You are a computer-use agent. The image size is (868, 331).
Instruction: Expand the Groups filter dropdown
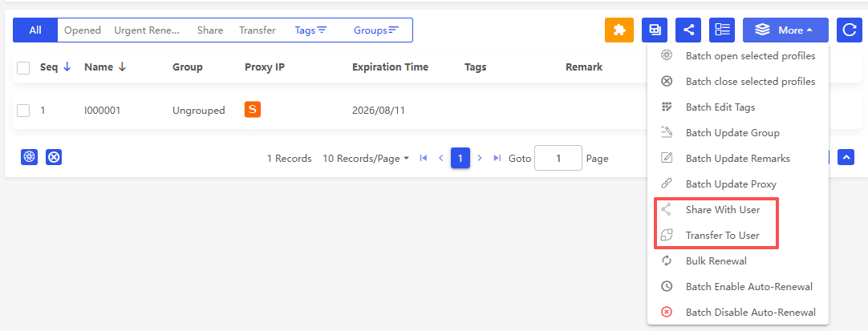pyautogui.click(x=376, y=30)
